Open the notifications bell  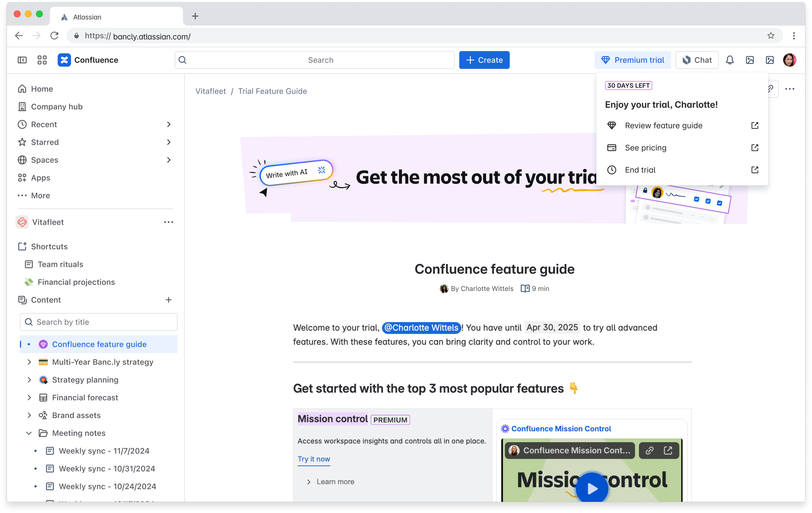tap(730, 60)
